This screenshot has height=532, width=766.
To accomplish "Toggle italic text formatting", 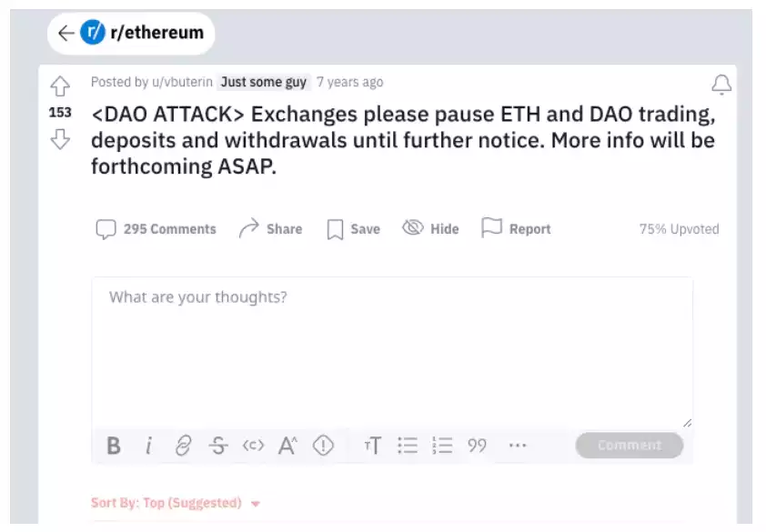I will [148, 446].
